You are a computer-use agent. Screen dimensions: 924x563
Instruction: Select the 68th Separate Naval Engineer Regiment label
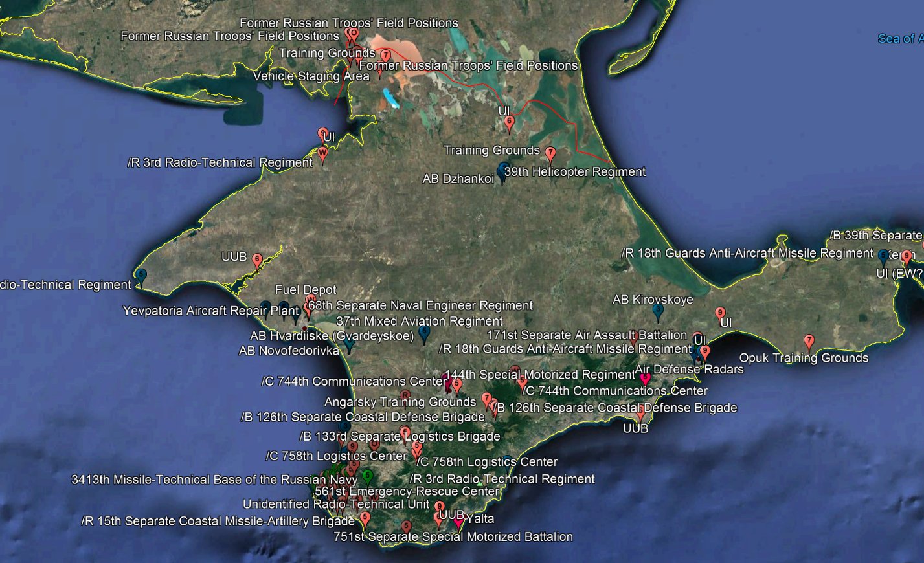(x=420, y=305)
